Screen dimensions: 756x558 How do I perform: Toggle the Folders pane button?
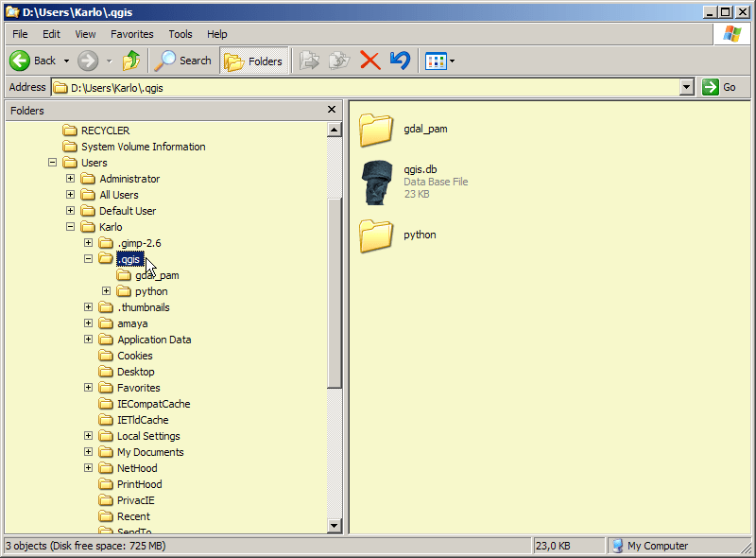click(253, 61)
